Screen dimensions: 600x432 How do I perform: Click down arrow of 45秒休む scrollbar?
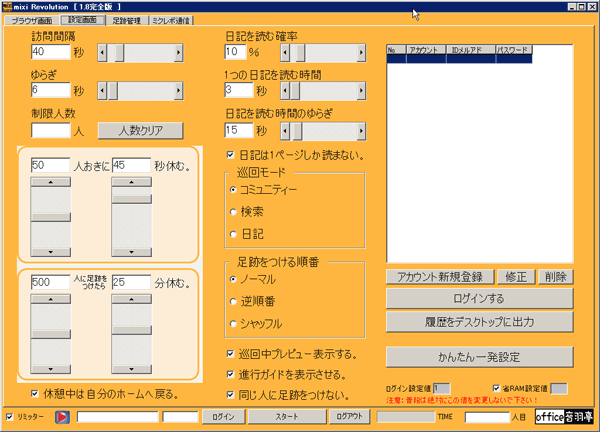[x=132, y=252]
